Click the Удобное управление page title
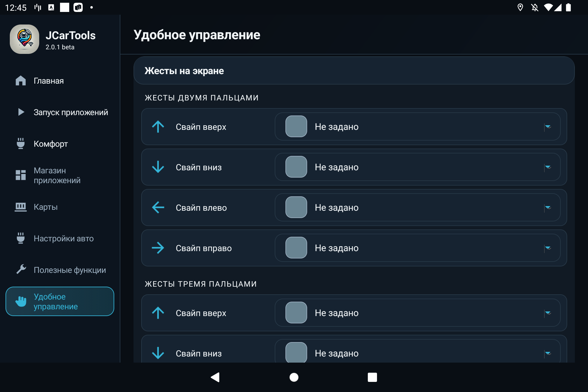The height and width of the screenshot is (392, 588). pos(197,35)
